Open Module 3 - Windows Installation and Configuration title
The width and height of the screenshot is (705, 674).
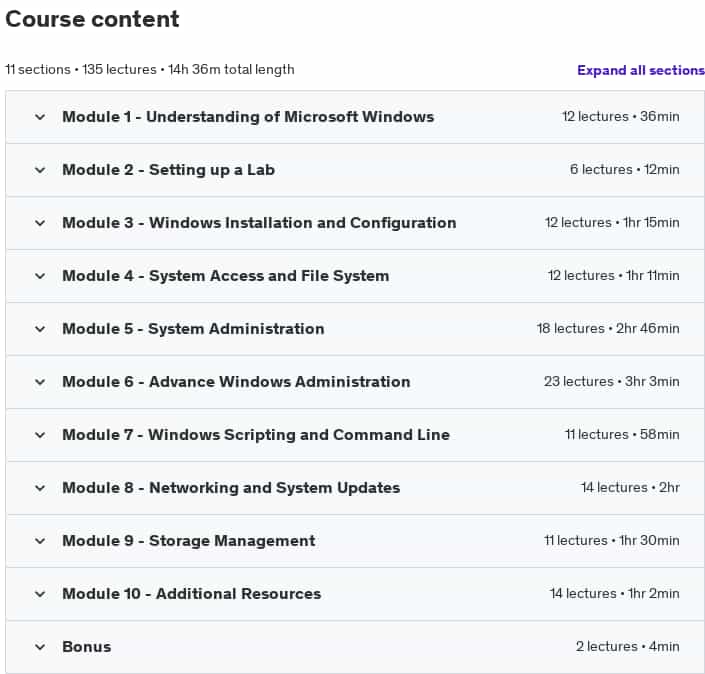(259, 223)
